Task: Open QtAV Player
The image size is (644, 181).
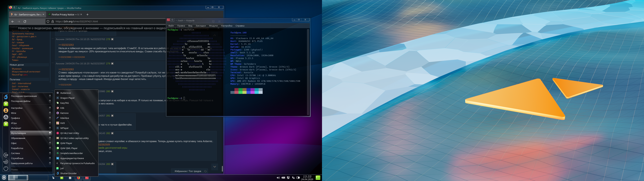Action: 76,143
